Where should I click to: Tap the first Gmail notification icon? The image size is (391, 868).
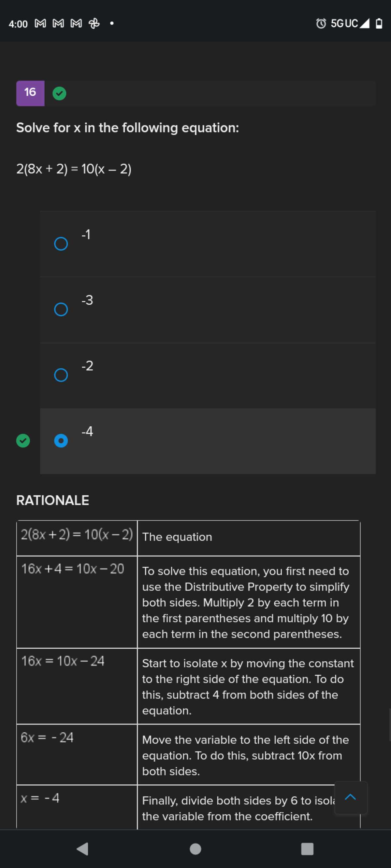(40, 23)
